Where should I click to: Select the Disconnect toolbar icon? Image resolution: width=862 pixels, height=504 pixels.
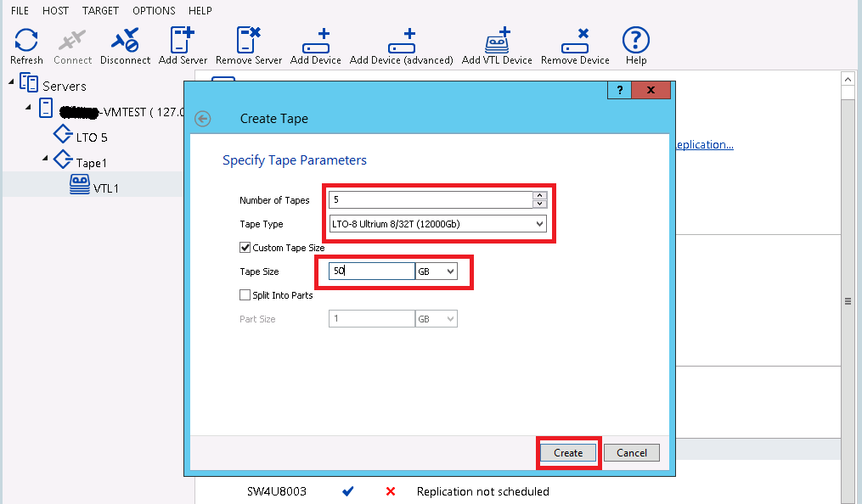coord(125,40)
